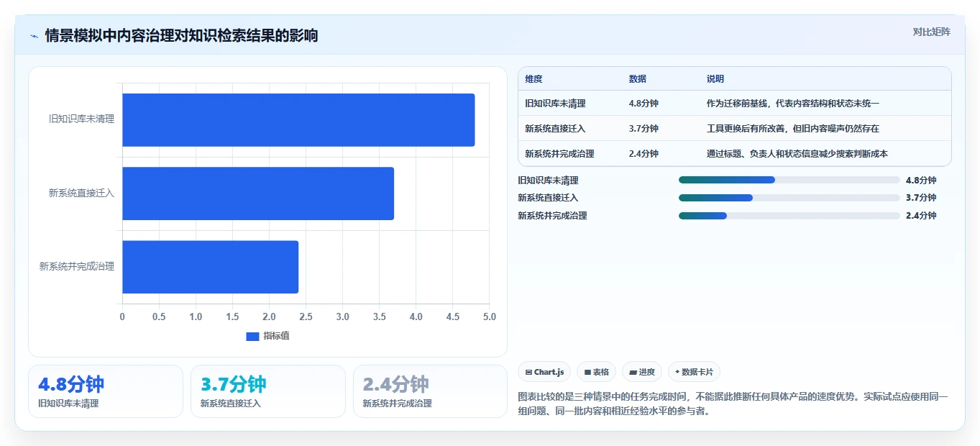Screen dimensions: 980x446
Task: Click the footnote paragraph starting 图表比较的是
Action: tap(733, 404)
